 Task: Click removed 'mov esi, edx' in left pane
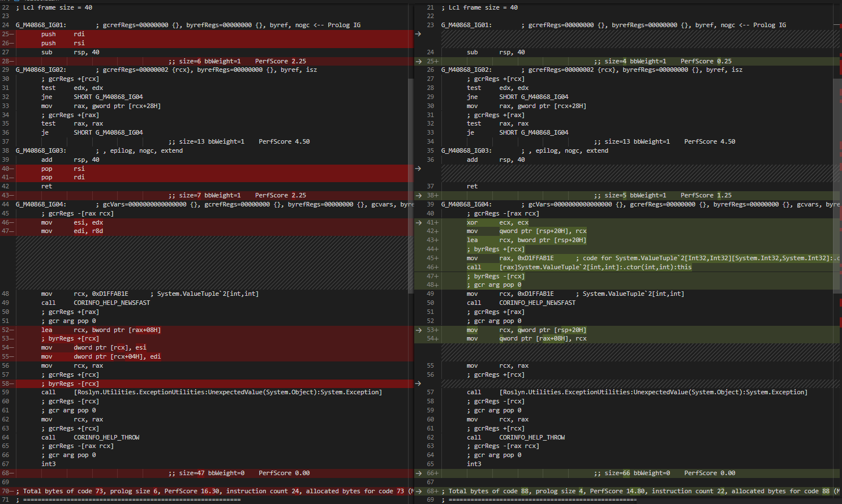pyautogui.click(x=72, y=222)
